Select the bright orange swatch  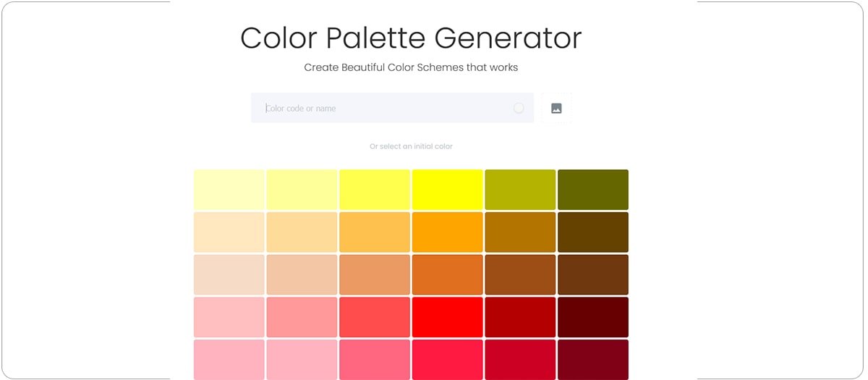tap(448, 232)
